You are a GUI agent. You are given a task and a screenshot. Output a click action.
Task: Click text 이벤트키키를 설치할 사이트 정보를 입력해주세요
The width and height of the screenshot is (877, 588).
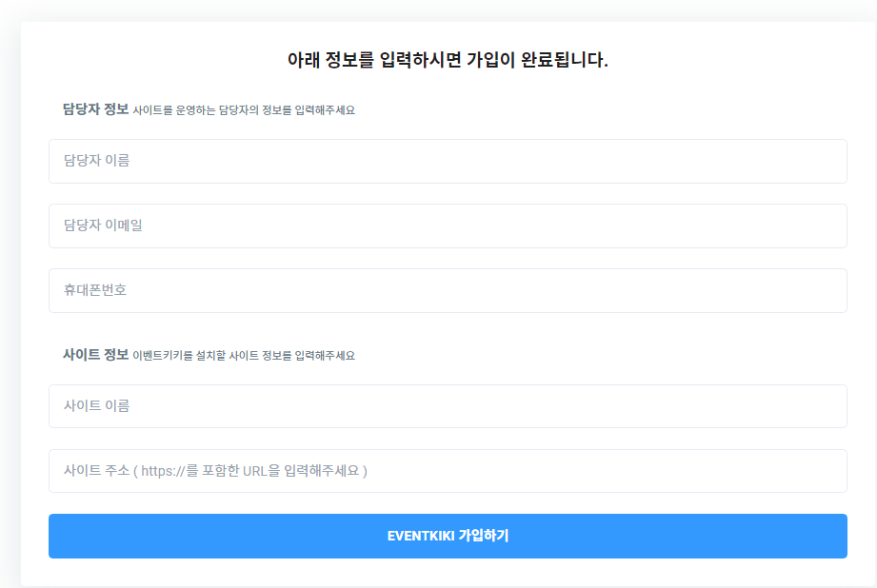point(244,356)
